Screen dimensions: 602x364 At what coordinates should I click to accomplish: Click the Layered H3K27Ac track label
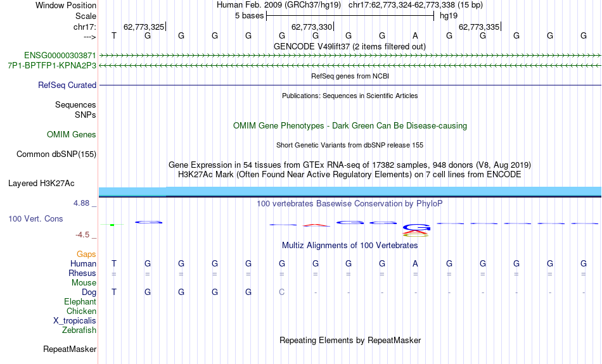click(41, 184)
